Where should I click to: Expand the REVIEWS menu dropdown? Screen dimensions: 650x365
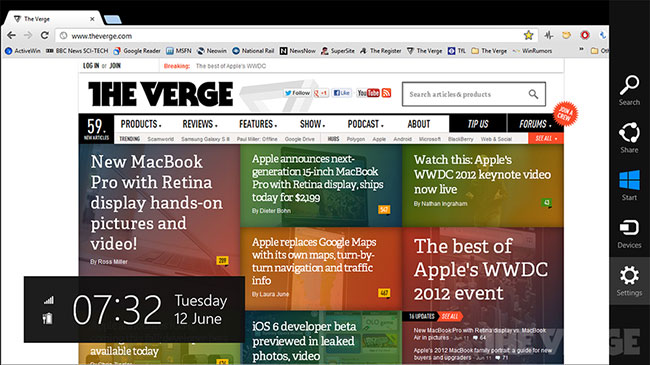coord(200,124)
